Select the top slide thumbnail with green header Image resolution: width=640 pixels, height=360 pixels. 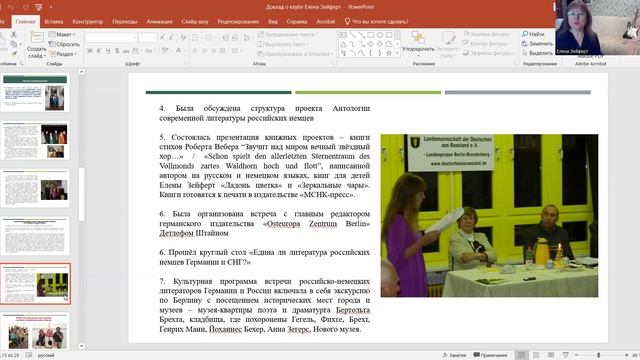[35, 93]
